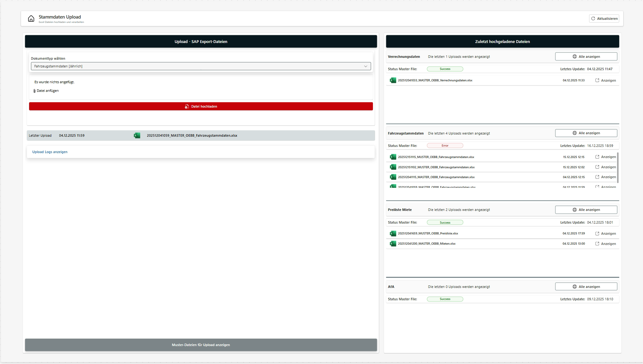Open Upload Logs anzeigen
This screenshot has height=364, width=643.
coord(50,152)
